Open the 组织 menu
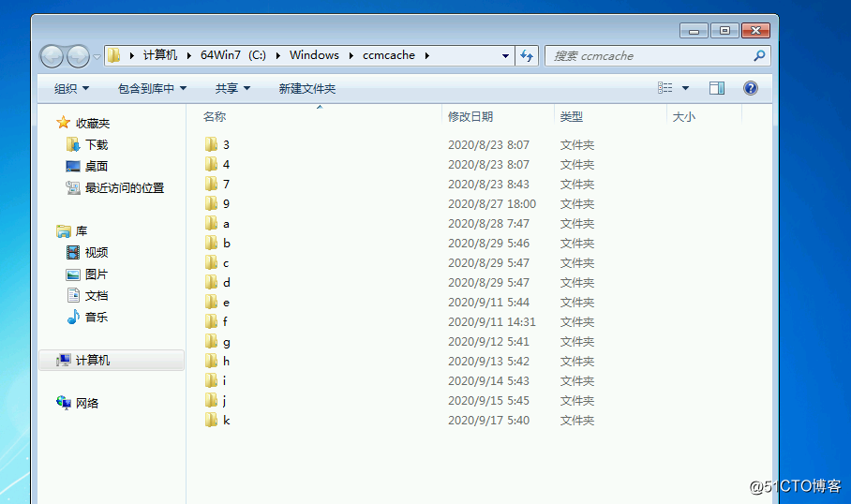Screen dimensions: 851x504 click(71, 88)
